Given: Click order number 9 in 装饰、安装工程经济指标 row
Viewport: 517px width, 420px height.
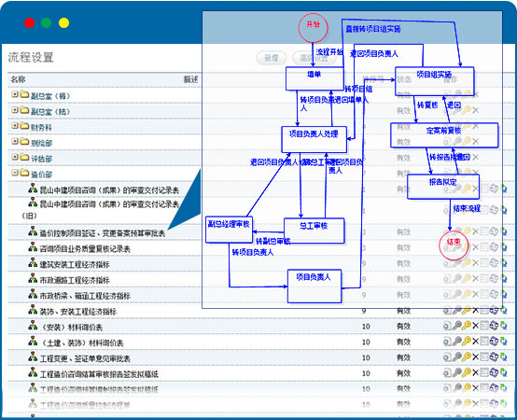Looking at the screenshot, I should click(364, 311).
